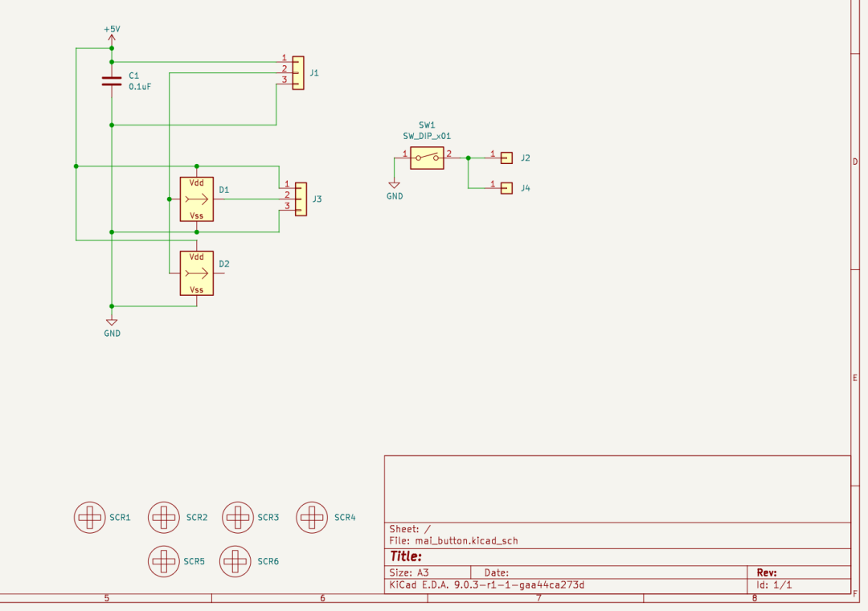868x611 pixels.
Task: Select the SCR2 mounting hole symbol
Action: tap(164, 518)
